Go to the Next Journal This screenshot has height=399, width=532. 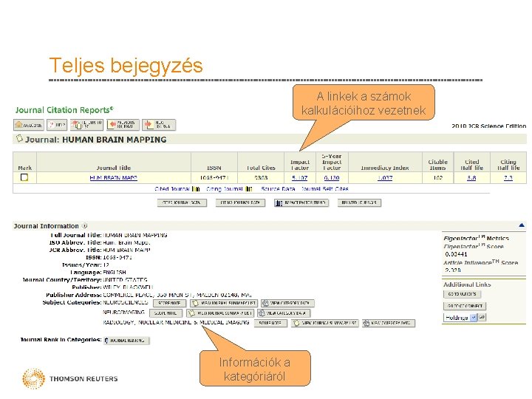click(159, 125)
